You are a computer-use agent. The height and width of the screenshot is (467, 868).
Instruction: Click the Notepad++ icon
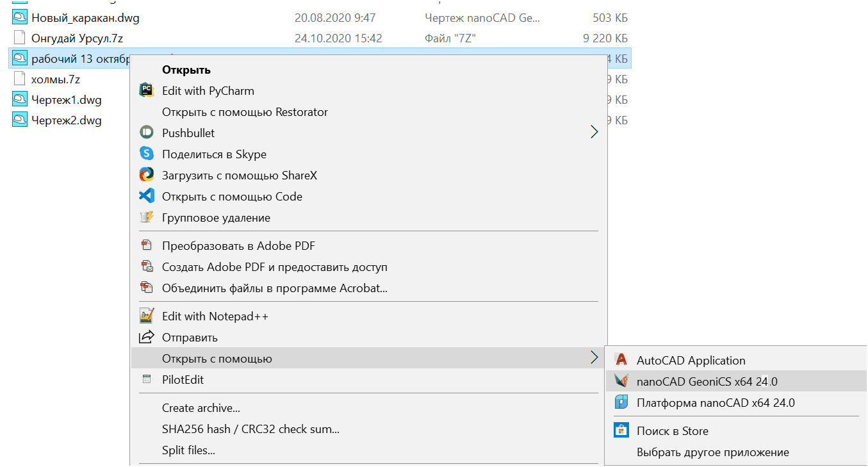[147, 316]
